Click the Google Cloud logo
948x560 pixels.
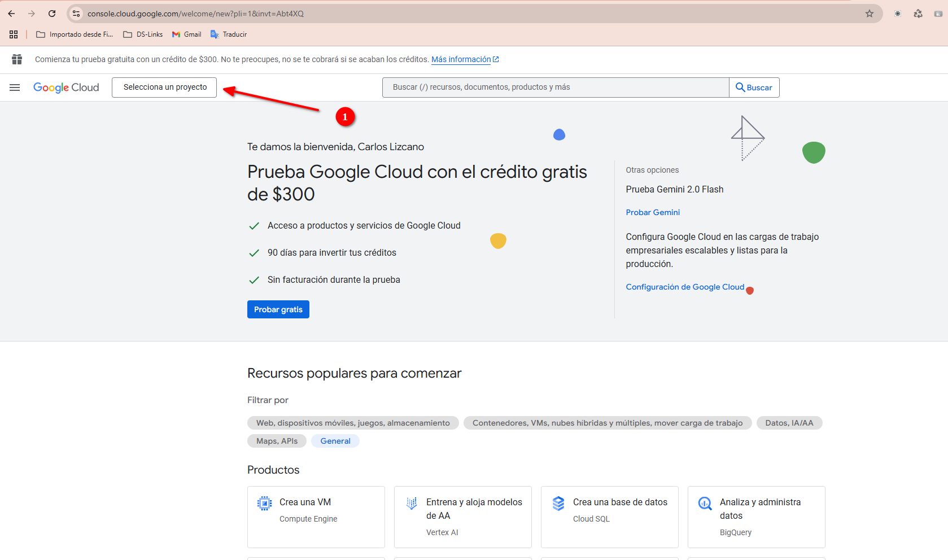tap(66, 88)
